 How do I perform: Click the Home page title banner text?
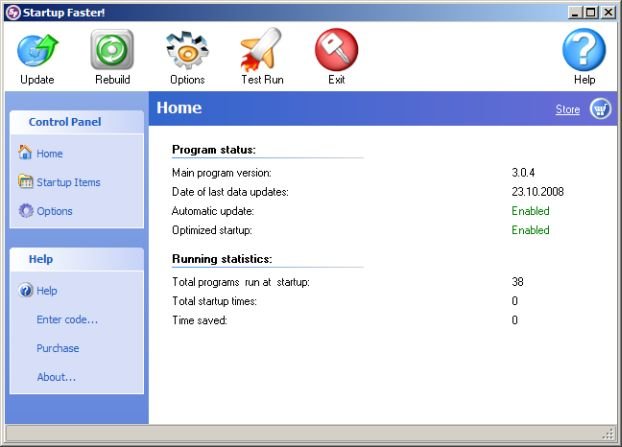point(179,108)
